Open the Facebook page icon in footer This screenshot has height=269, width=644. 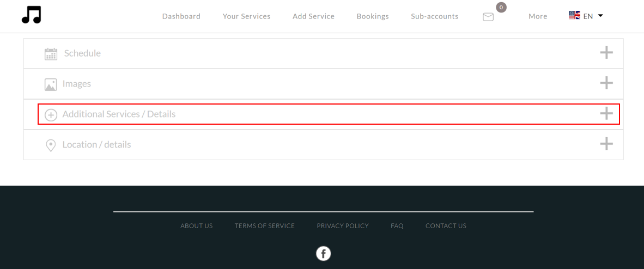(x=324, y=253)
